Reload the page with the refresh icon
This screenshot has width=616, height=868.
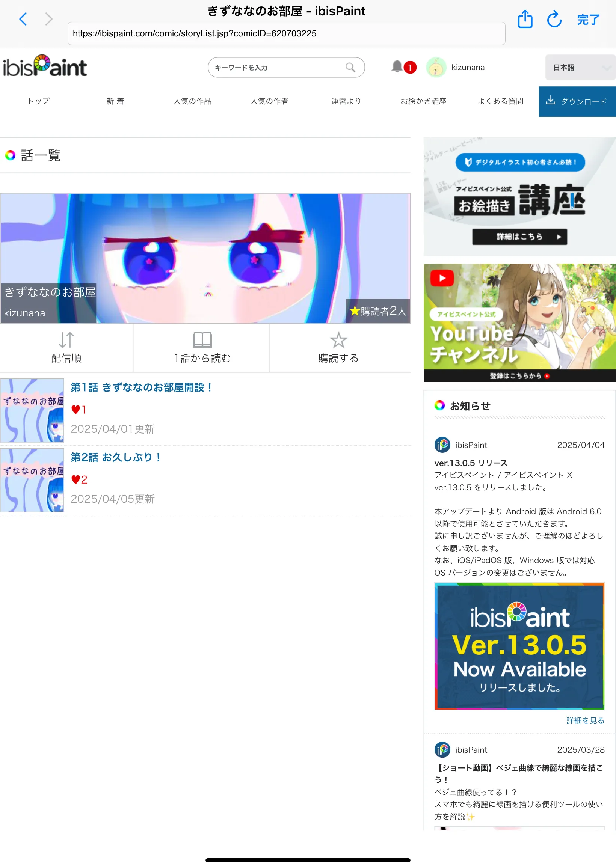click(x=554, y=19)
